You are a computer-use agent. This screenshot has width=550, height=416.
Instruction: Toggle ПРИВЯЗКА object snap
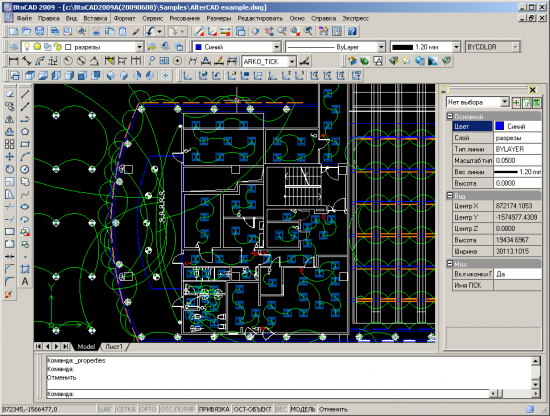(x=214, y=409)
